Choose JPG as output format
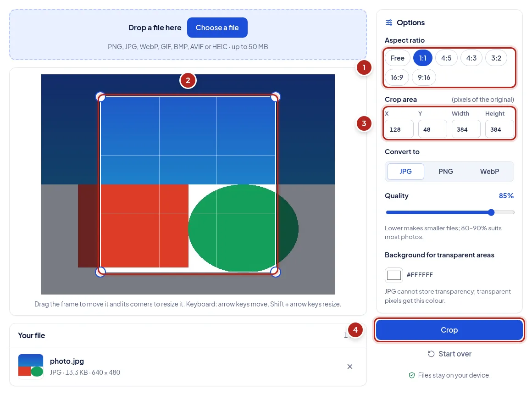532x395 pixels. pos(405,172)
